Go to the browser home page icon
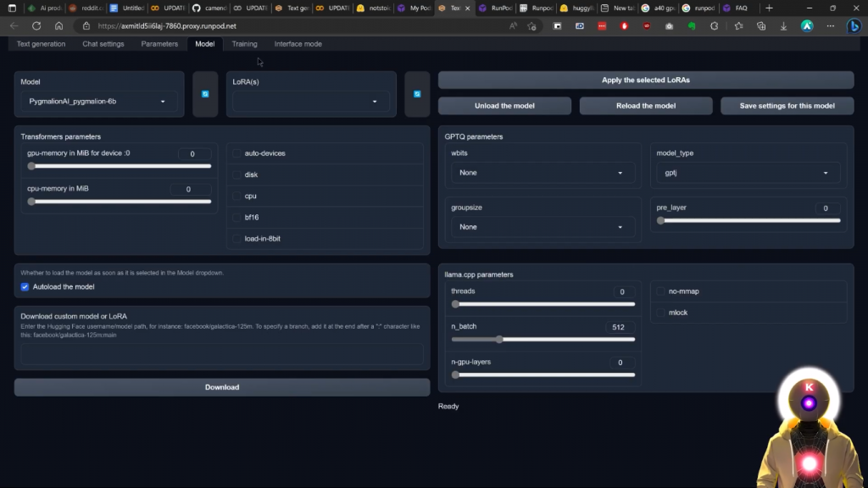The height and width of the screenshot is (488, 868). pyautogui.click(x=58, y=26)
